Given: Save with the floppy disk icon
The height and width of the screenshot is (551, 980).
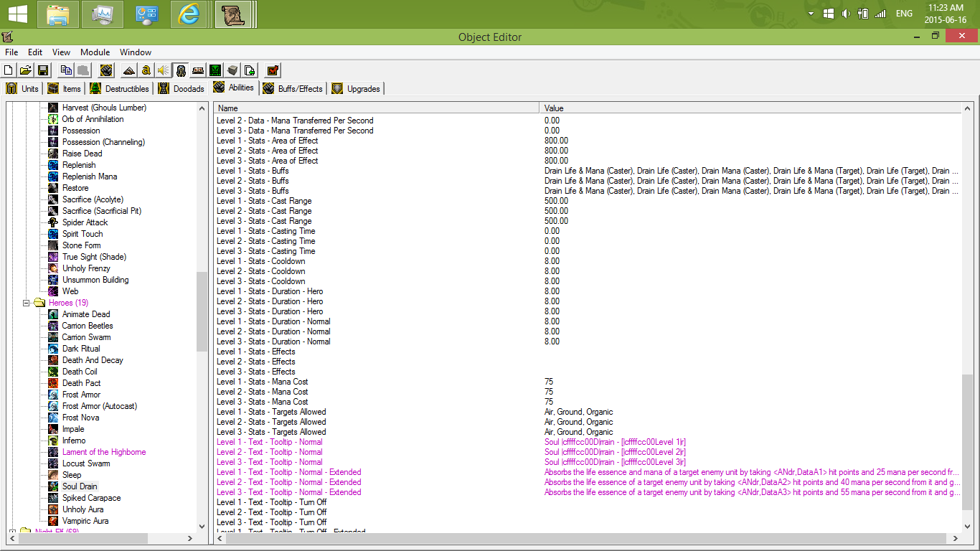Looking at the screenshot, I should pos(43,70).
